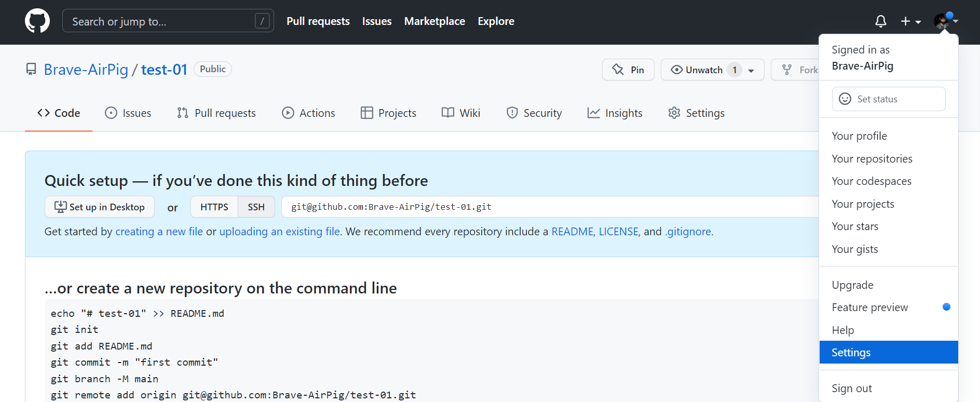Click the Brave-AirPig signed-in username text
This screenshot has width=980, height=402.
pyautogui.click(x=863, y=66)
